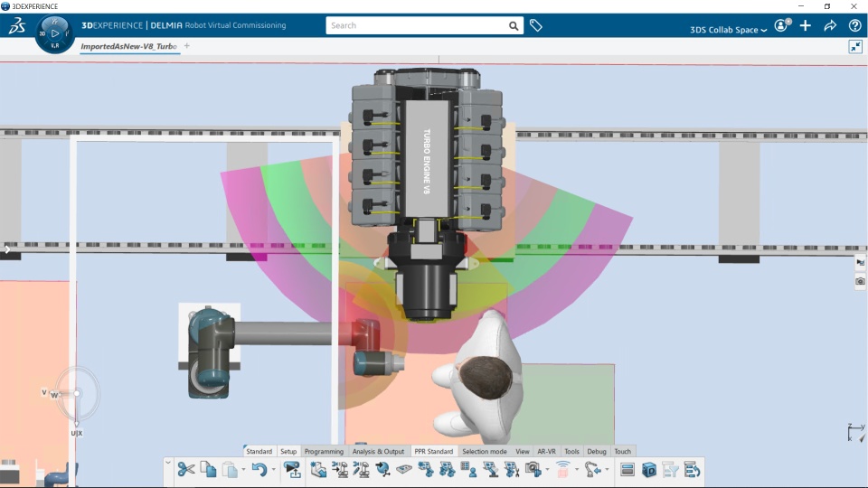This screenshot has height=488, width=868.
Task: Select the PPR Standard tab
Action: (x=434, y=452)
